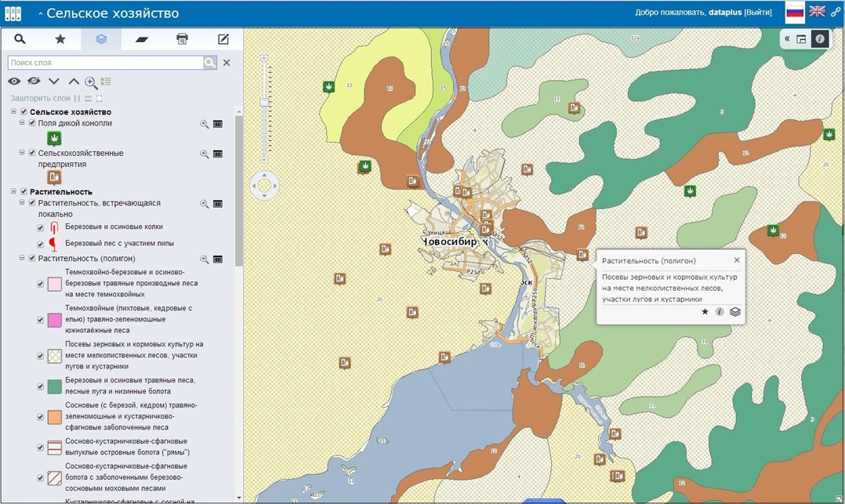Click the dataplus username in header
This screenshot has width=845, height=504.
[725, 13]
